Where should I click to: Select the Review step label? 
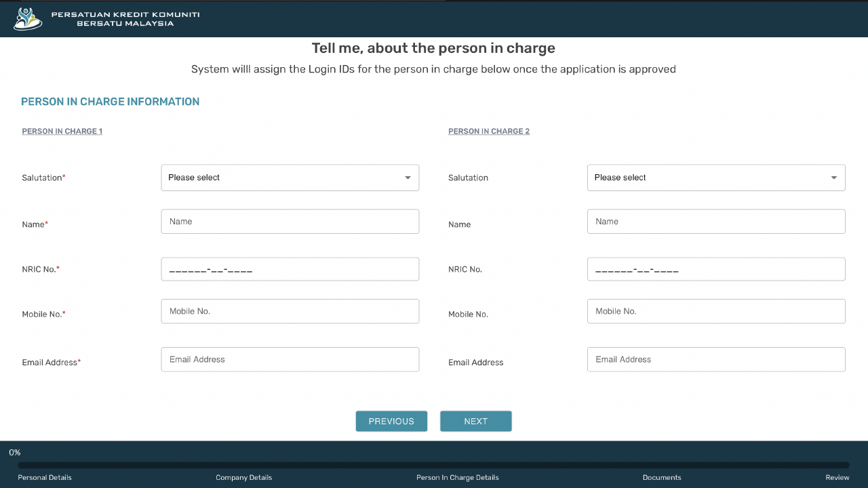click(837, 477)
